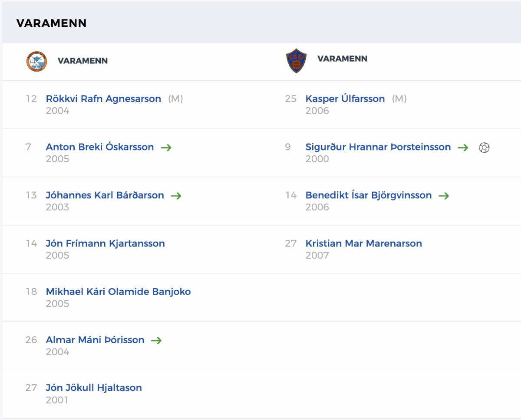Click the orange home team crest logo
Image resolution: width=521 pixels, height=420 pixels.
[x=36, y=61]
